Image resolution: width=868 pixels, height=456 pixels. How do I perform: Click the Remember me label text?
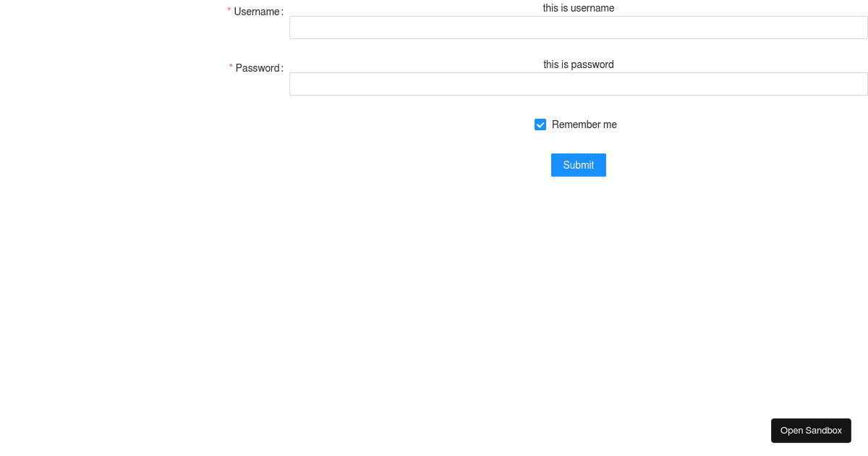[x=584, y=124]
